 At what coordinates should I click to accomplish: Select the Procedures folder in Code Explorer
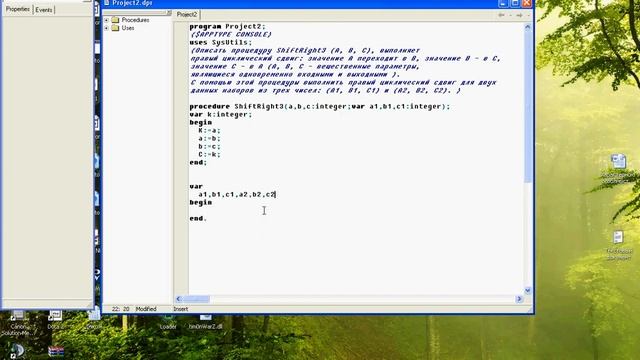135,20
